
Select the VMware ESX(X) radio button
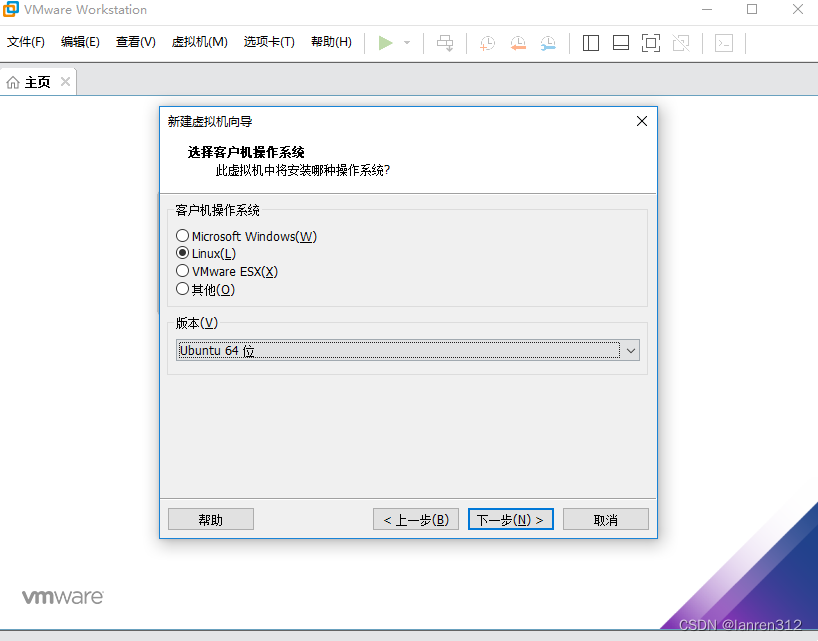[182, 271]
